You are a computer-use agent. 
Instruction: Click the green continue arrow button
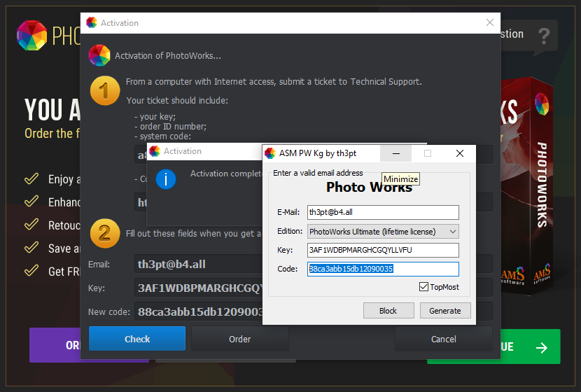coord(531,346)
